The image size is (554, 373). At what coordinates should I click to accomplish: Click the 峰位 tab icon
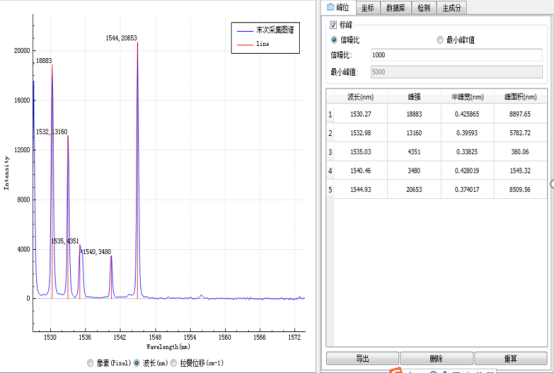[x=330, y=7]
